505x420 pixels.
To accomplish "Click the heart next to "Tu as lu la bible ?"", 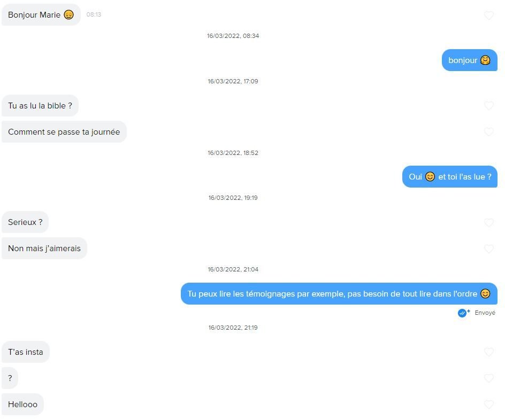I will (488, 105).
